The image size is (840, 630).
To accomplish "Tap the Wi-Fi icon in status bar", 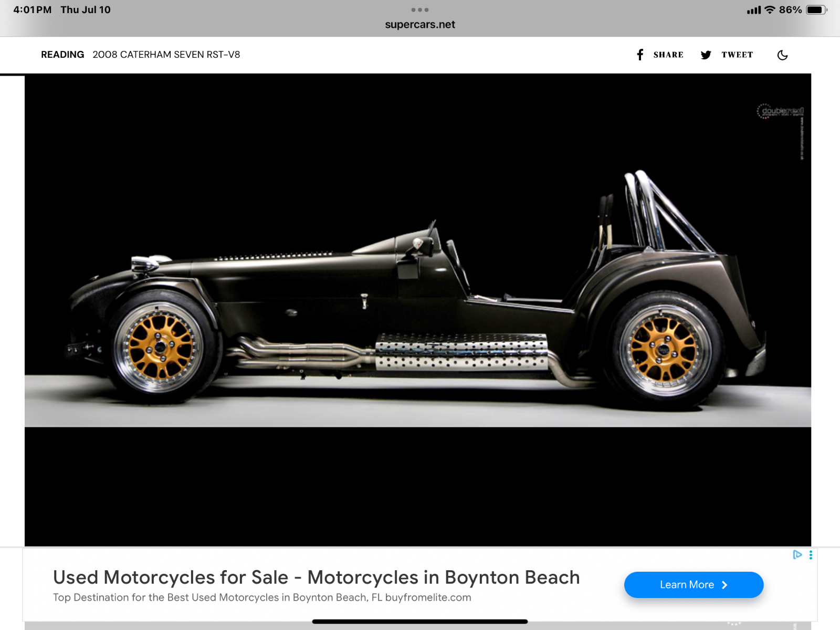I will pyautogui.click(x=770, y=10).
